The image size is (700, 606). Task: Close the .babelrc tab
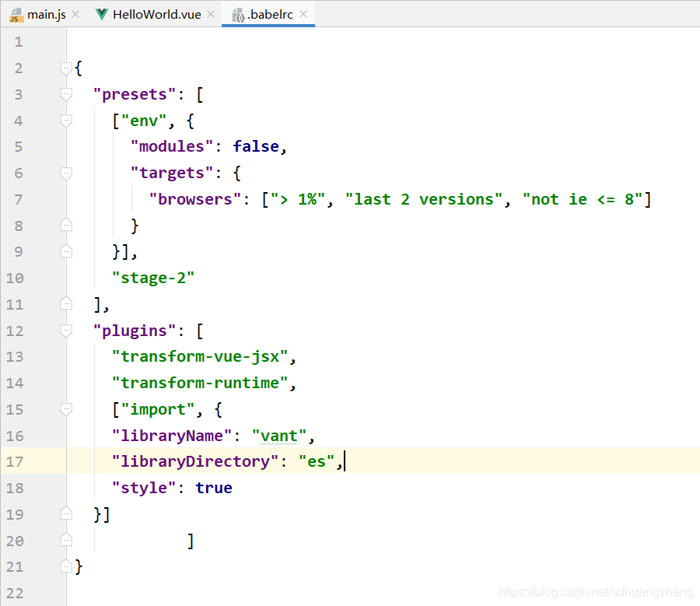point(303,14)
